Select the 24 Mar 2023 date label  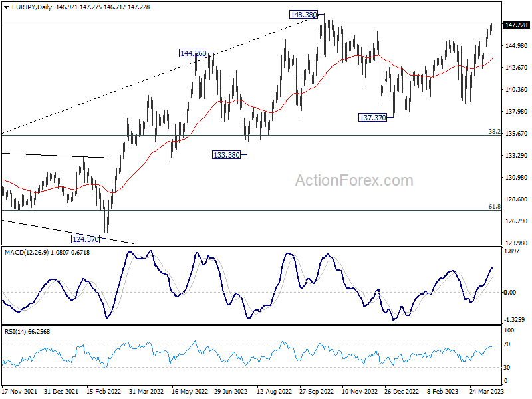487,391
